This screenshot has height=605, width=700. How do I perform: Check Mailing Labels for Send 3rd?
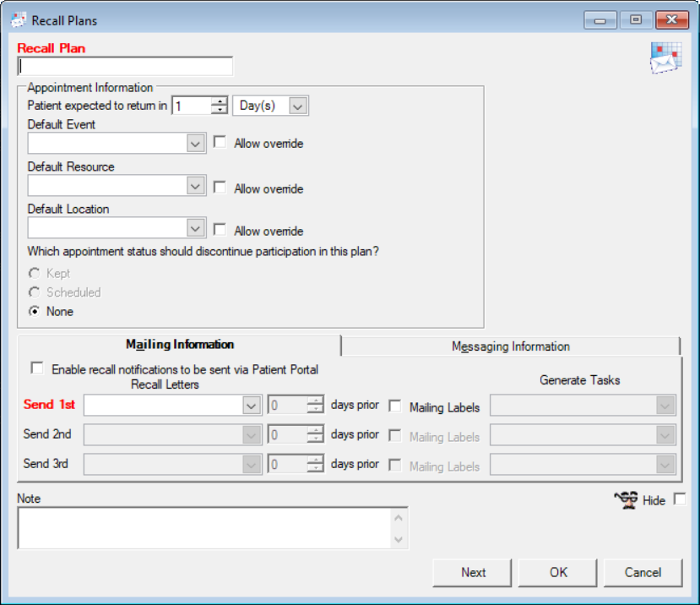[394, 465]
